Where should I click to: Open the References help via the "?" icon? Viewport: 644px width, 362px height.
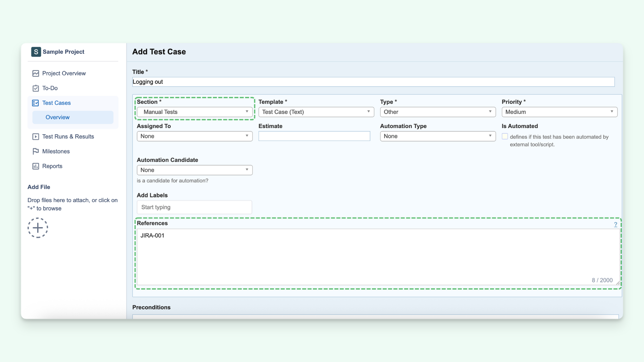tap(615, 225)
